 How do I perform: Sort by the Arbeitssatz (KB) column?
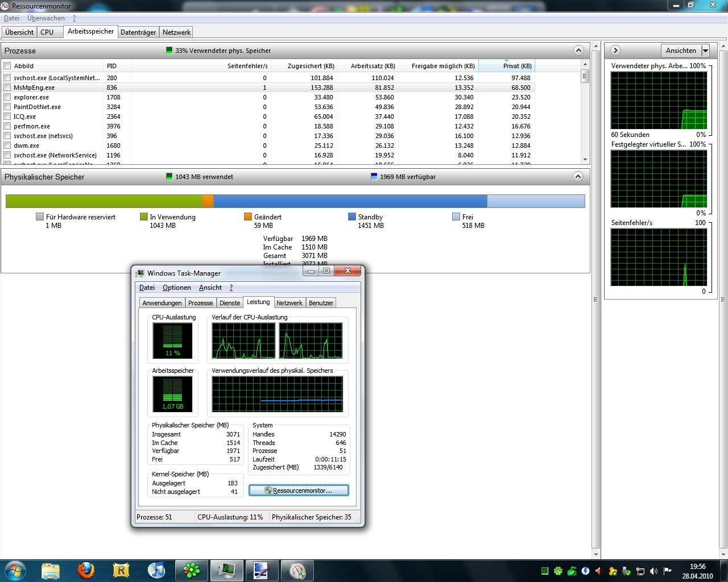(368, 66)
